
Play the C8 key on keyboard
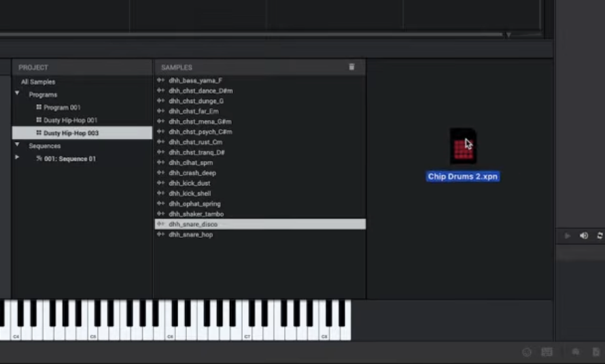pos(324,331)
